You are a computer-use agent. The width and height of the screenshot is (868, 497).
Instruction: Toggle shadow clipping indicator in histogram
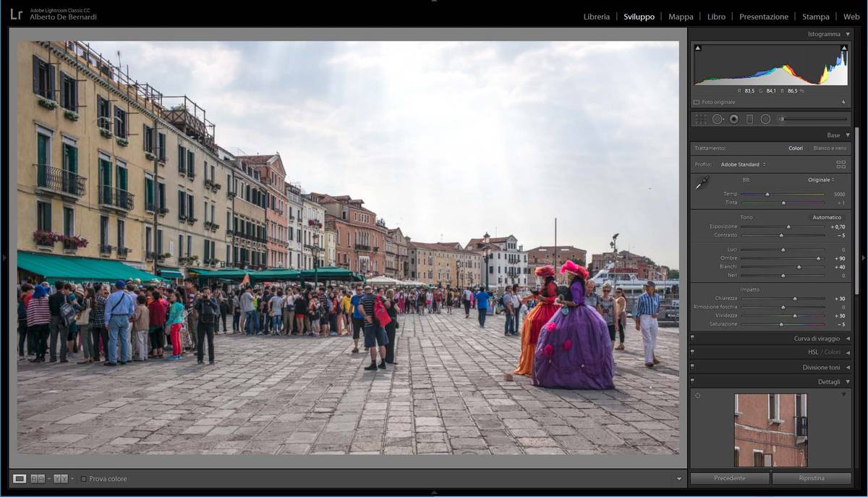coord(697,48)
